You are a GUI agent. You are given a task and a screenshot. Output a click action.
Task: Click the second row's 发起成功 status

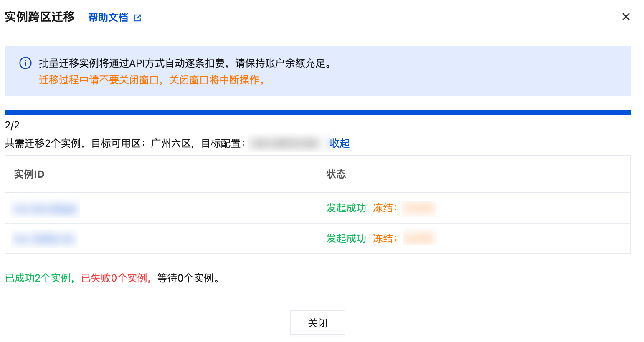(346, 239)
